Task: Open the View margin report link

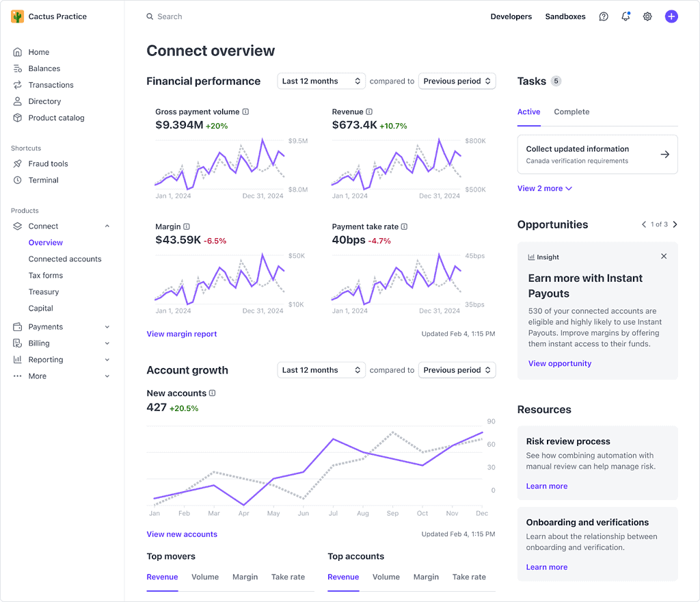Action: coord(181,333)
